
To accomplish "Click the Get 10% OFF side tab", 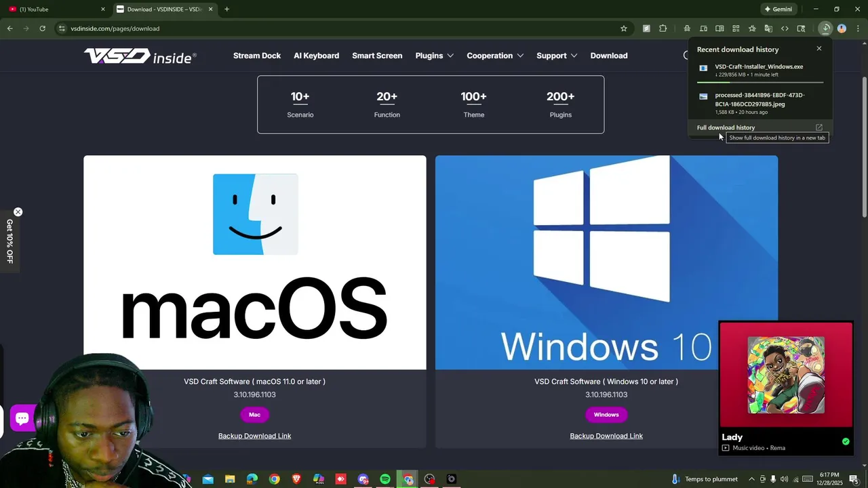I will [9, 241].
